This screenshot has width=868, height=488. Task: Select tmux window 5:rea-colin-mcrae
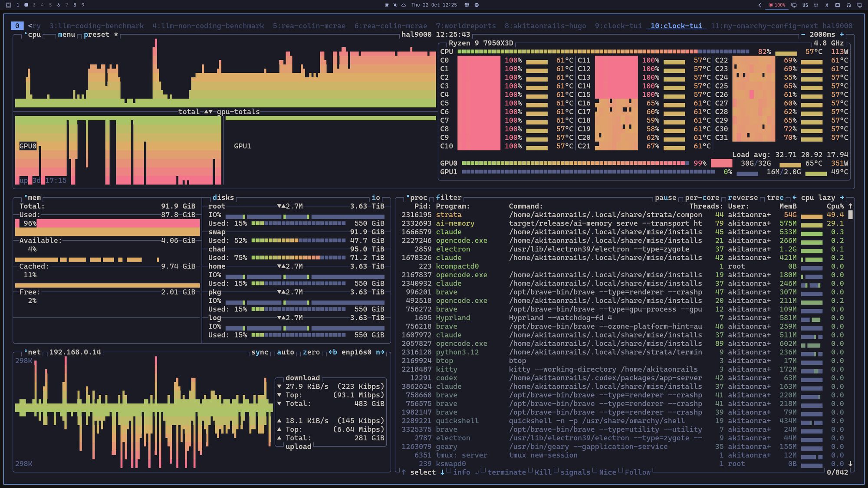pyautogui.click(x=309, y=26)
